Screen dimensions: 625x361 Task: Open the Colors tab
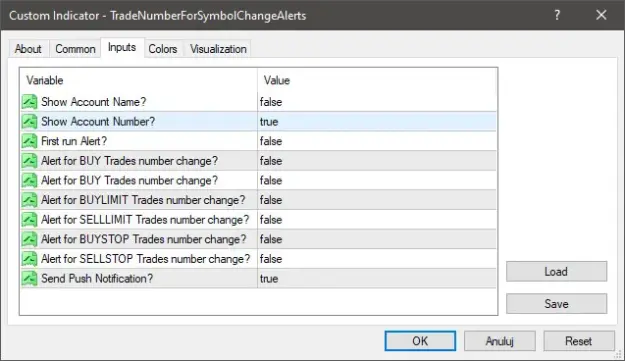pos(163,49)
